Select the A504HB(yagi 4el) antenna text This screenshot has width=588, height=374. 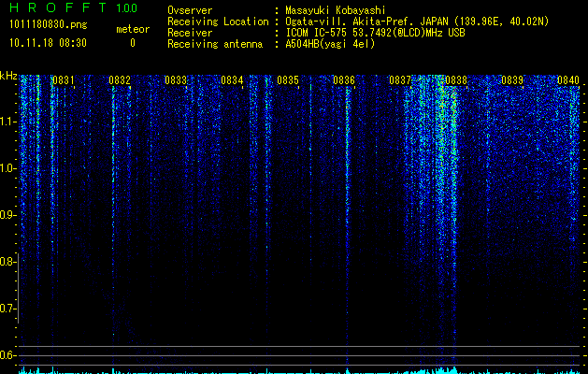point(330,44)
